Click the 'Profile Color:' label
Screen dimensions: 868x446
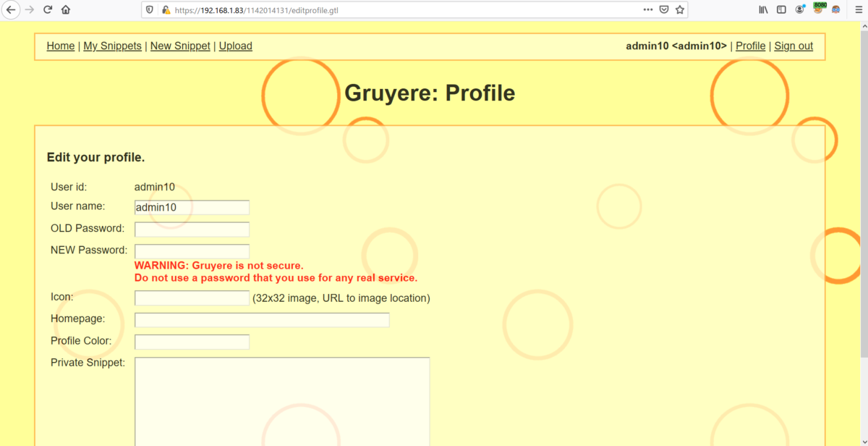tap(80, 340)
